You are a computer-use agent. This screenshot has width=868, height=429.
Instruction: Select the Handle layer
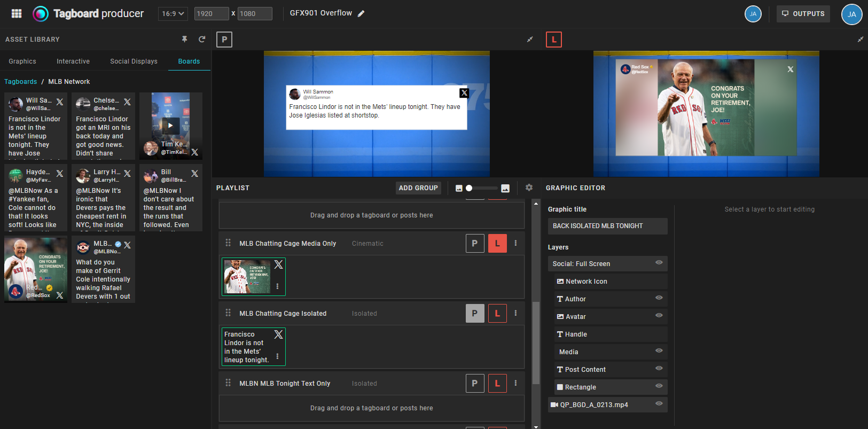click(611, 334)
